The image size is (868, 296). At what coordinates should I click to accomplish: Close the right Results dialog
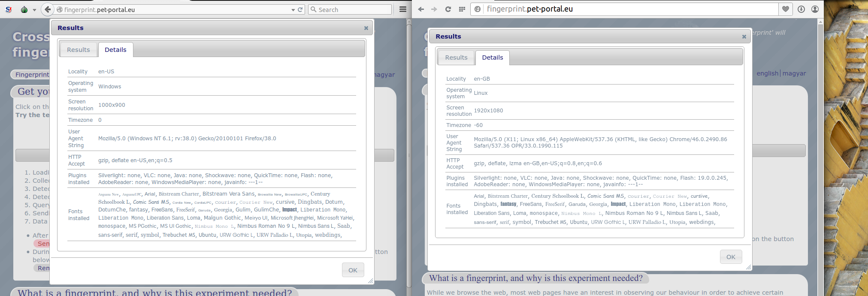[x=744, y=37]
